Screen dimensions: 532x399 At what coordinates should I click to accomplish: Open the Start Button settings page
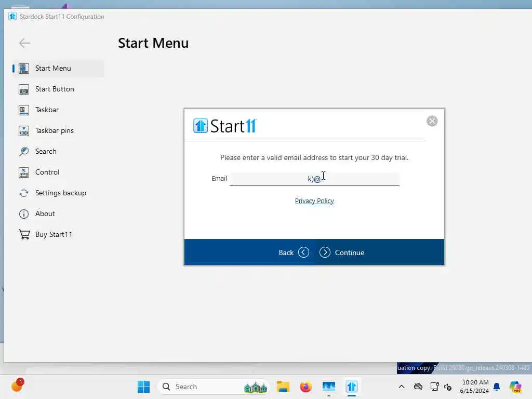point(55,89)
